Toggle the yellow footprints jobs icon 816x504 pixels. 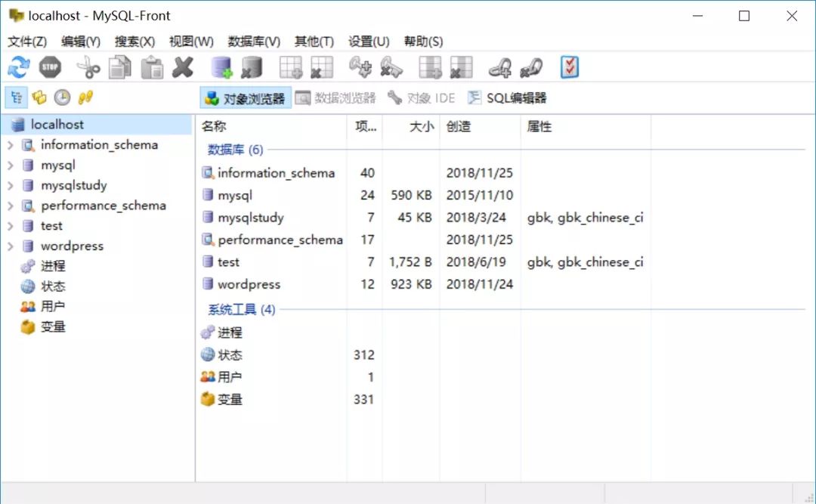pos(85,97)
